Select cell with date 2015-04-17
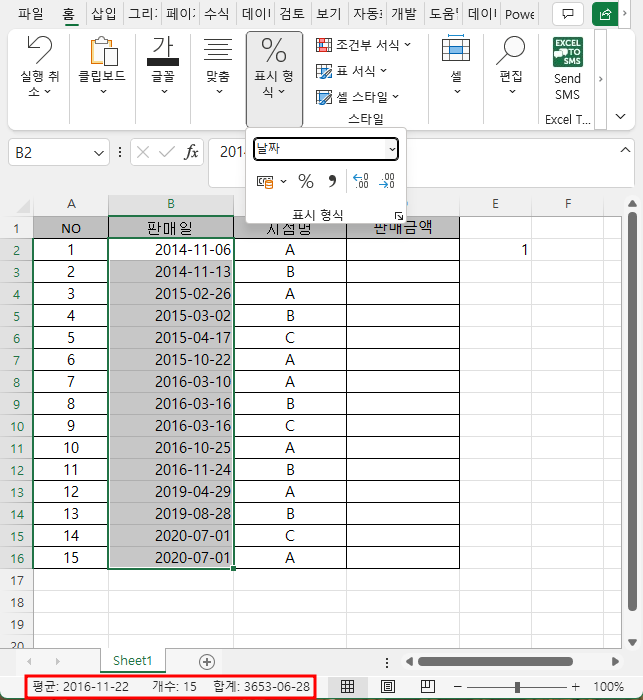Screen dimensions: 643x700 pyautogui.click(x=171, y=338)
